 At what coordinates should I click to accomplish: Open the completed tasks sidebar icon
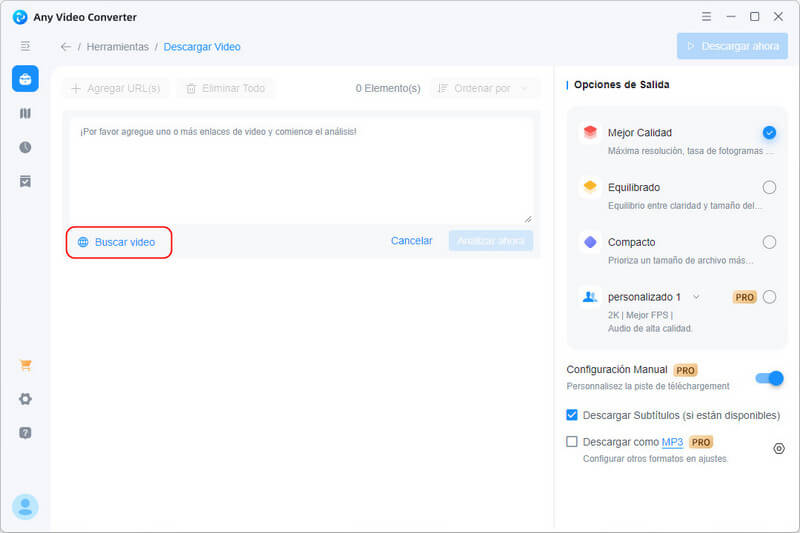[x=25, y=181]
